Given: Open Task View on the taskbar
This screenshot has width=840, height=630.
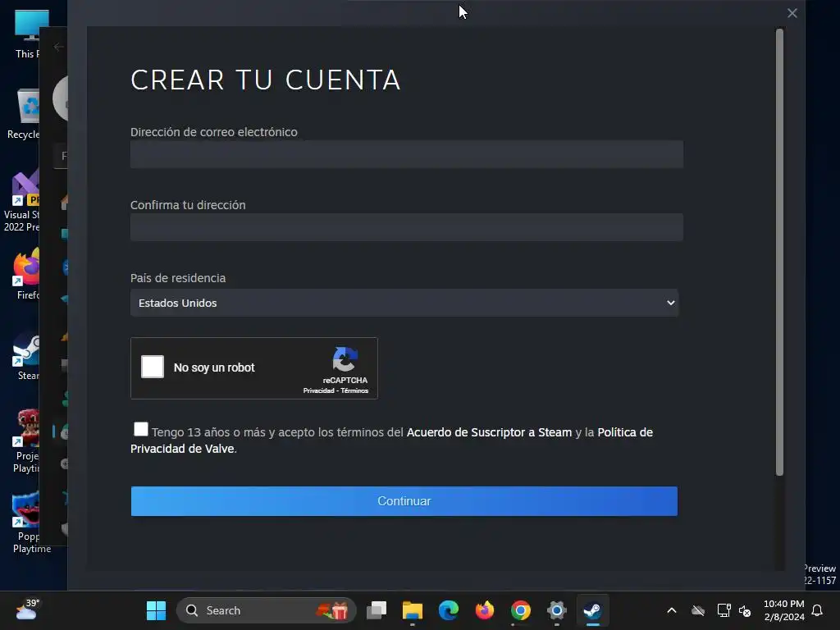Looking at the screenshot, I should 377,610.
